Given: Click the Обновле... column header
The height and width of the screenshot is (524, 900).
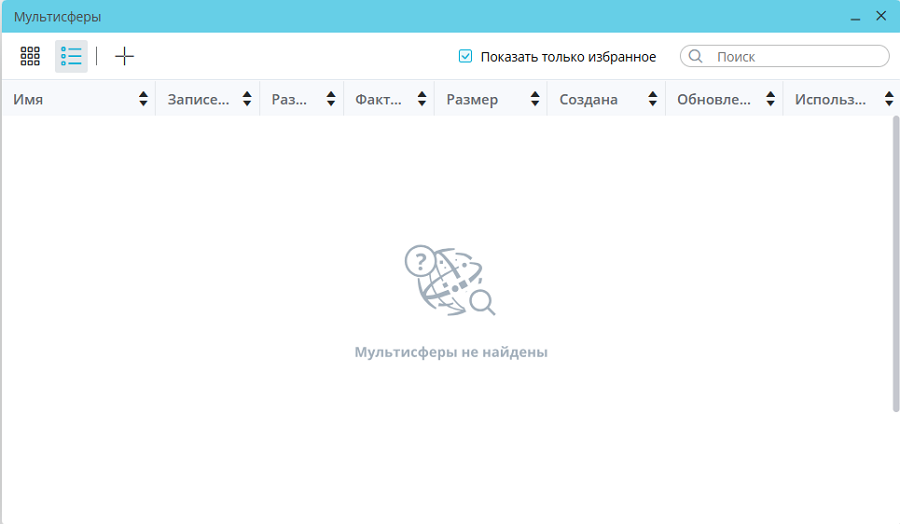Looking at the screenshot, I should [x=724, y=99].
